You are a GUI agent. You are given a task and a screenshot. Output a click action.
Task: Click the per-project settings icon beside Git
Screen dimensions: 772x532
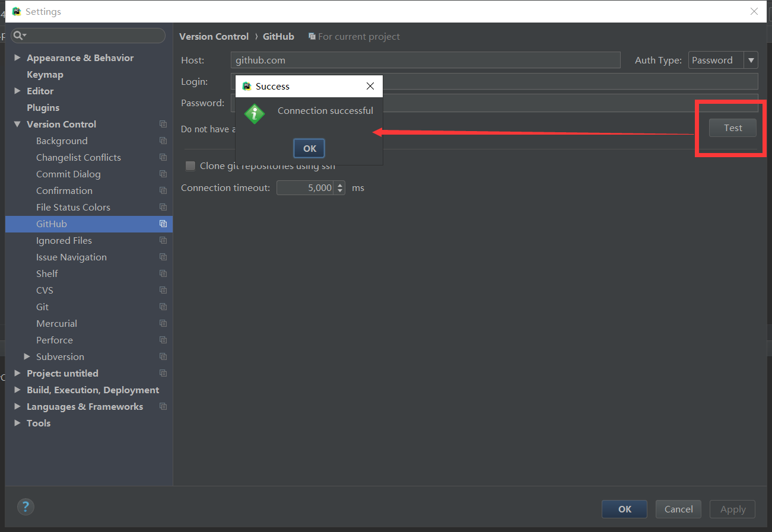point(163,307)
